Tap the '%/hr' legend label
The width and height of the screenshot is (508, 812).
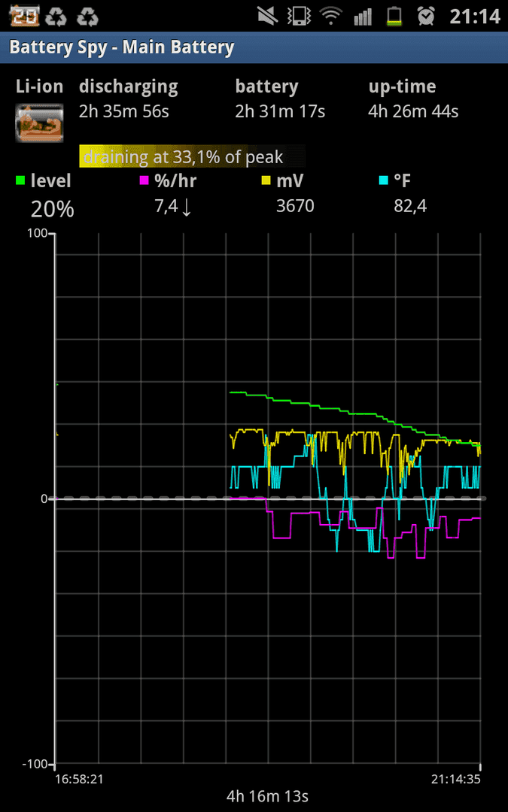click(175, 180)
